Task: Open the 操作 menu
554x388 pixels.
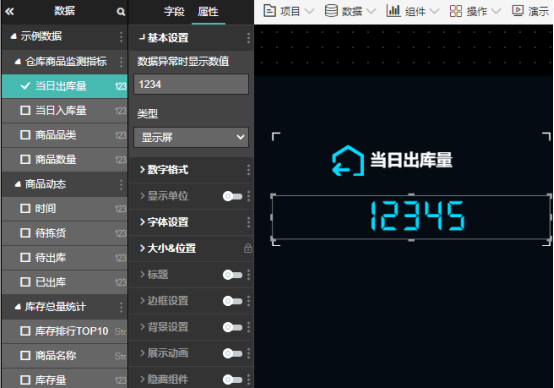Action: (x=475, y=11)
